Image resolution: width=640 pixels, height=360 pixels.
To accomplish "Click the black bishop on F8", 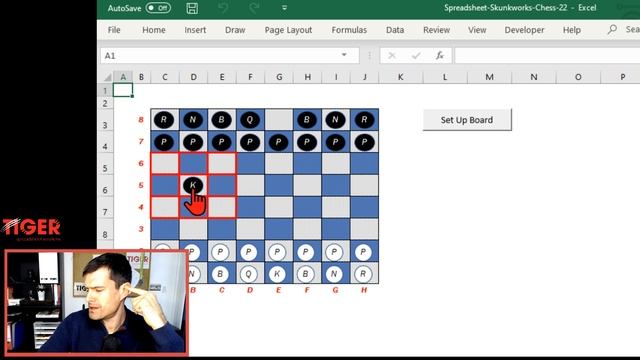I will click(307, 120).
